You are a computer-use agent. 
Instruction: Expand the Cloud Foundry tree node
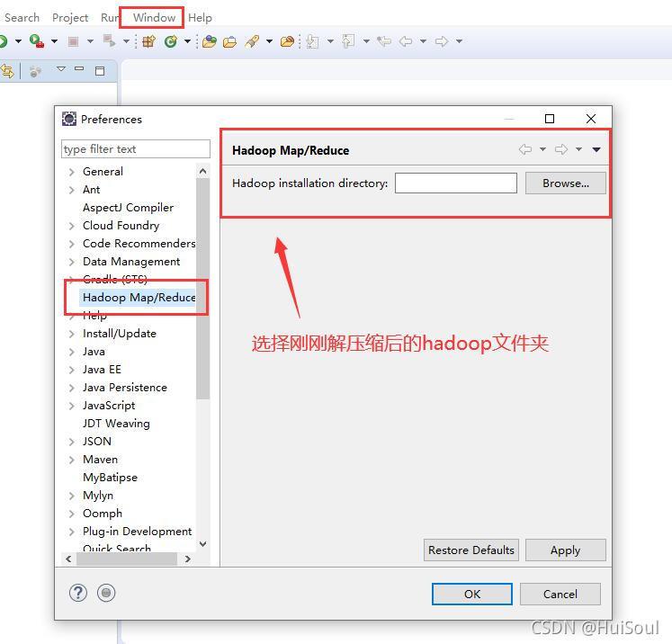pos(72,226)
